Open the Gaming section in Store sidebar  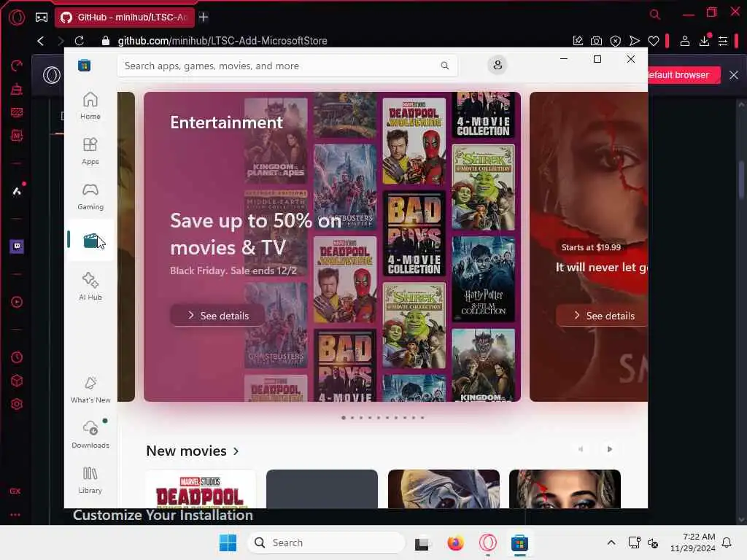[x=90, y=196]
